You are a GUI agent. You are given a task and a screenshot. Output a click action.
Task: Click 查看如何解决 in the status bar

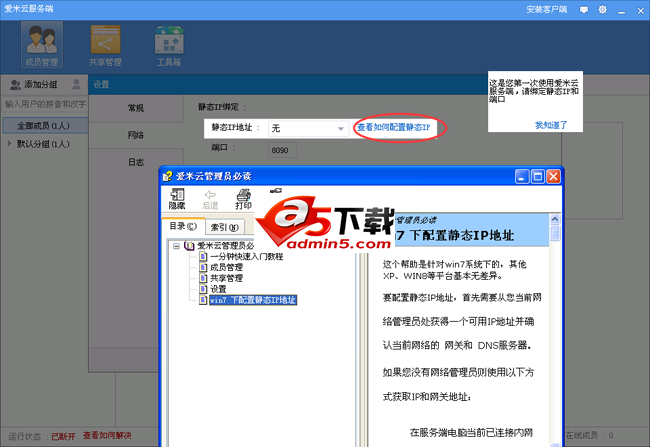(x=107, y=435)
